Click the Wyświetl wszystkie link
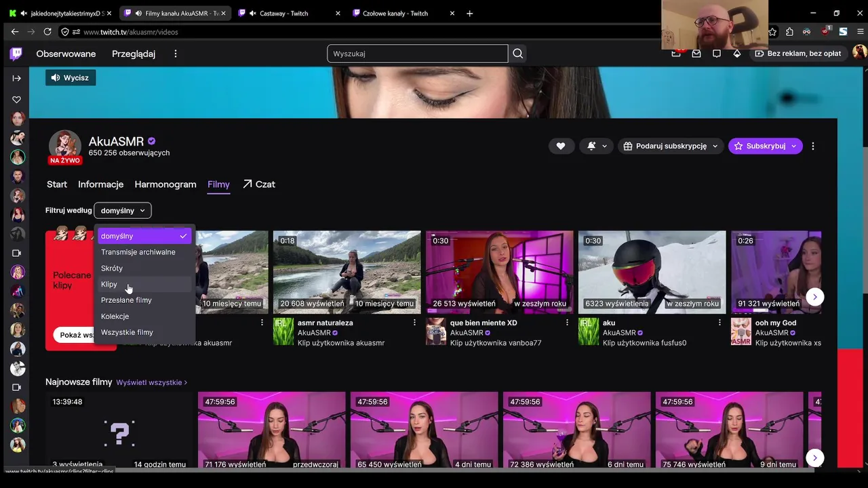This screenshot has width=868, height=488. point(151,383)
